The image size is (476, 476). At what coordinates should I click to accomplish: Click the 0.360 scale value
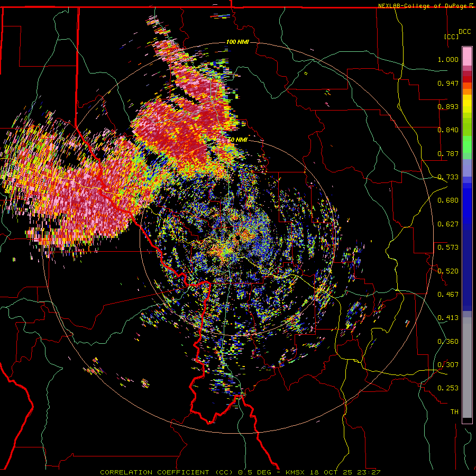pyautogui.click(x=448, y=342)
